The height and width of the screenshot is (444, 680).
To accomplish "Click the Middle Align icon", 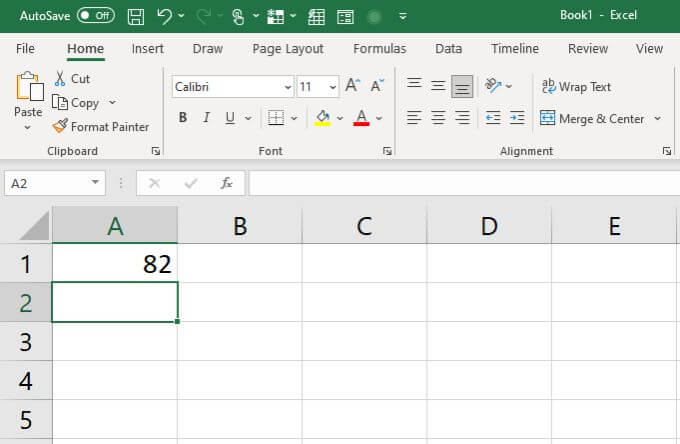I will (x=438, y=85).
